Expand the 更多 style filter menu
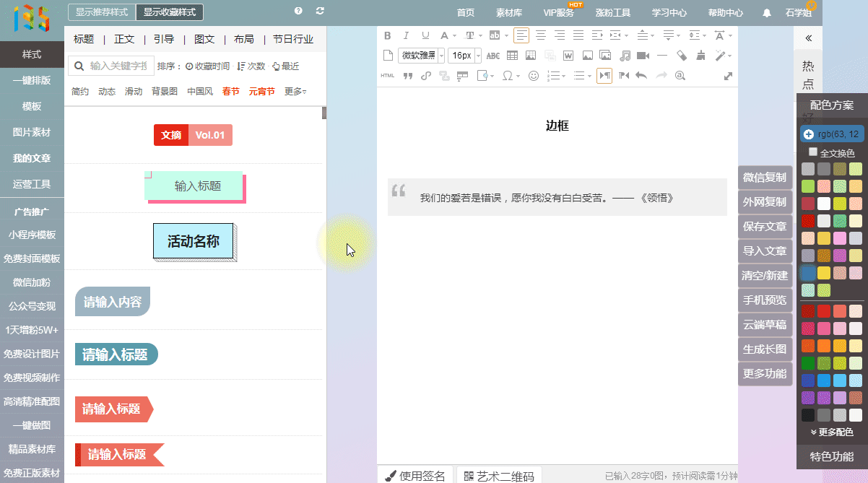This screenshot has height=483, width=868. (295, 92)
